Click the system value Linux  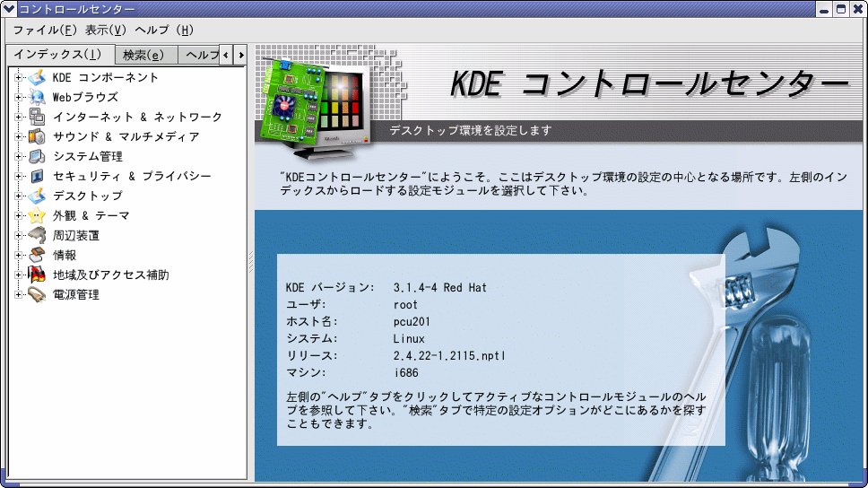(409, 339)
